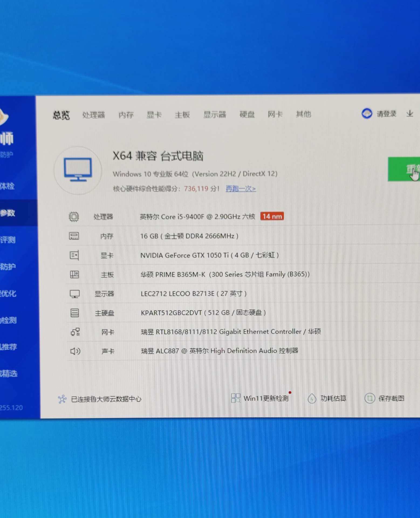Viewport: 420px width, 518px height.
Task: Select the 16 GB DDR4 2666MHz text
Action: point(189,236)
